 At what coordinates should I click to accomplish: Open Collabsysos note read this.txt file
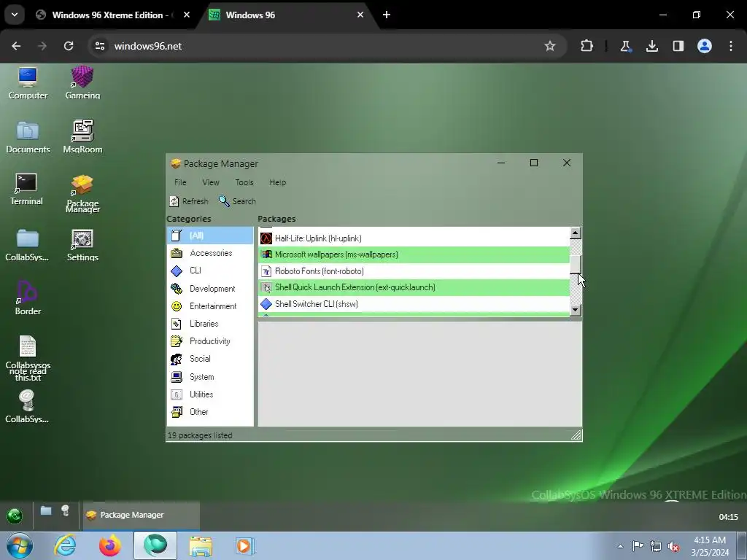click(x=28, y=359)
